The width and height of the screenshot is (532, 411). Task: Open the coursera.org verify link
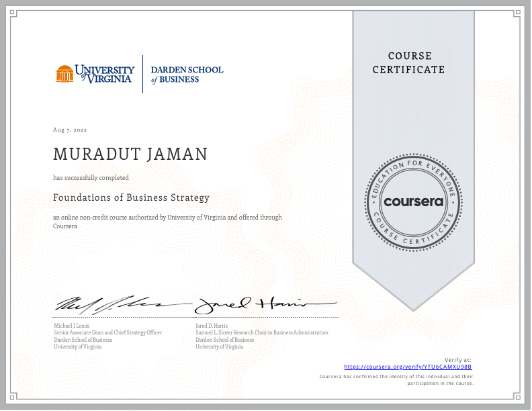tap(408, 367)
